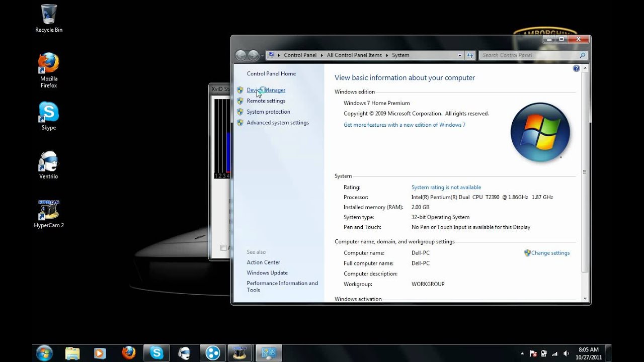Switch to Ventrilo in the taskbar
The image size is (644, 362).
click(x=185, y=353)
